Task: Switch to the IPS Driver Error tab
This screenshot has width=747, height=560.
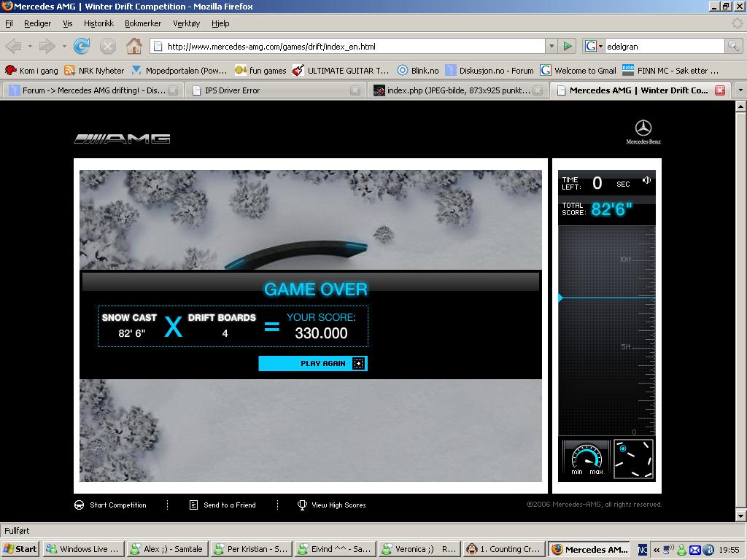Action: tap(274, 90)
